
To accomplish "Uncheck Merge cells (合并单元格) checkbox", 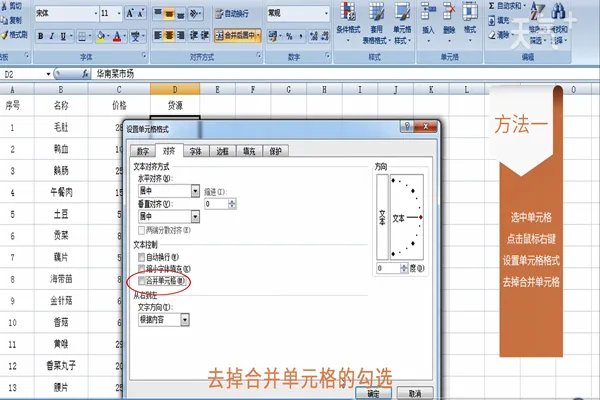I will click(141, 281).
